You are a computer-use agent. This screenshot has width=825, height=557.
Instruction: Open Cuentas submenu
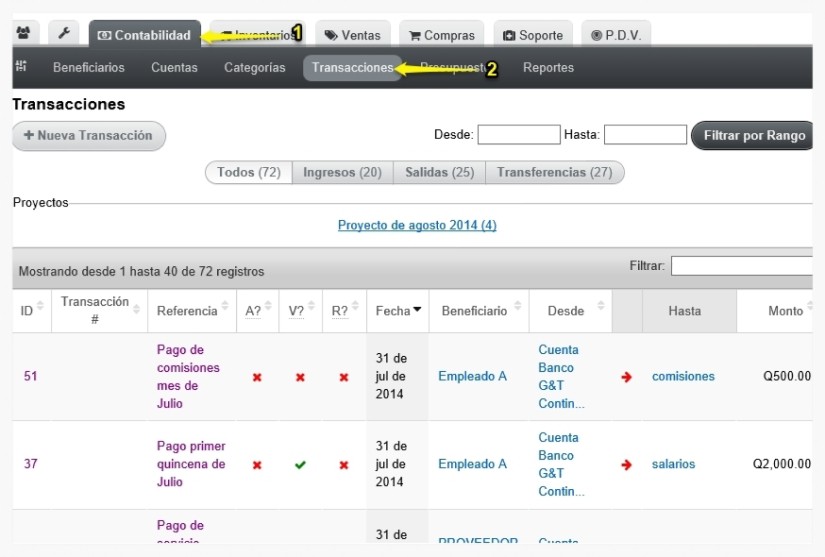[174, 67]
